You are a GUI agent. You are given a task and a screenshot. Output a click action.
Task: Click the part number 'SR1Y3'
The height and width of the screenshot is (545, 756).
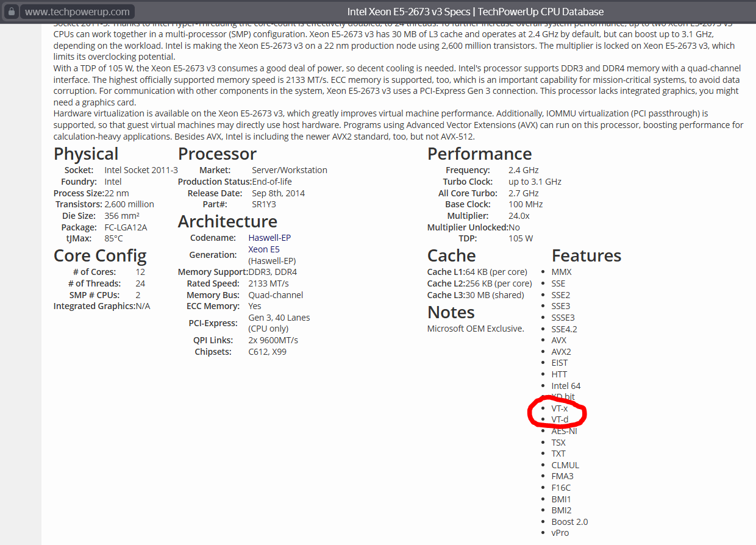[x=263, y=204]
